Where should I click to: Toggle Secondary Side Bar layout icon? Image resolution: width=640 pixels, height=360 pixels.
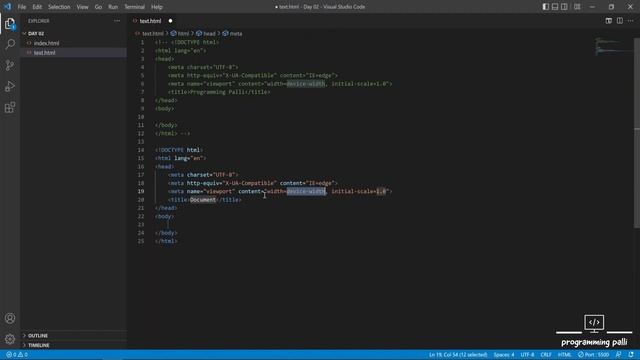click(564, 7)
